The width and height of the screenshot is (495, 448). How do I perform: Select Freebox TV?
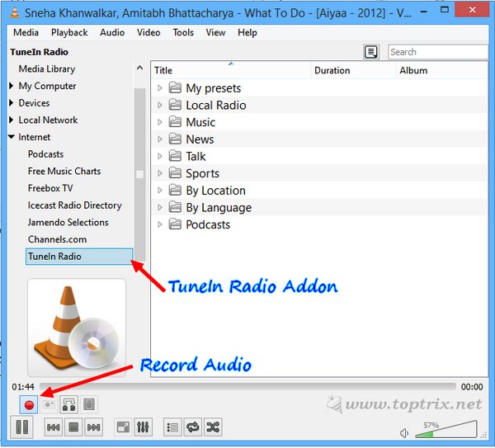click(50, 188)
